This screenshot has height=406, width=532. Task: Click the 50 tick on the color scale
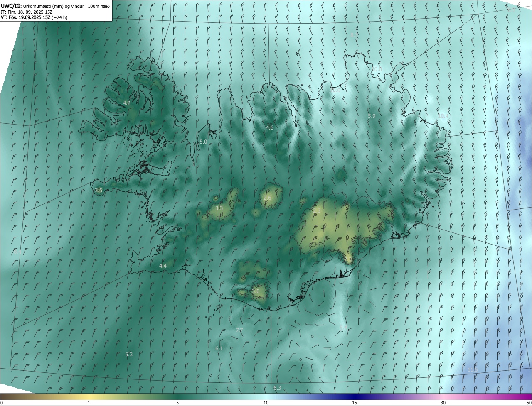coord(528,403)
